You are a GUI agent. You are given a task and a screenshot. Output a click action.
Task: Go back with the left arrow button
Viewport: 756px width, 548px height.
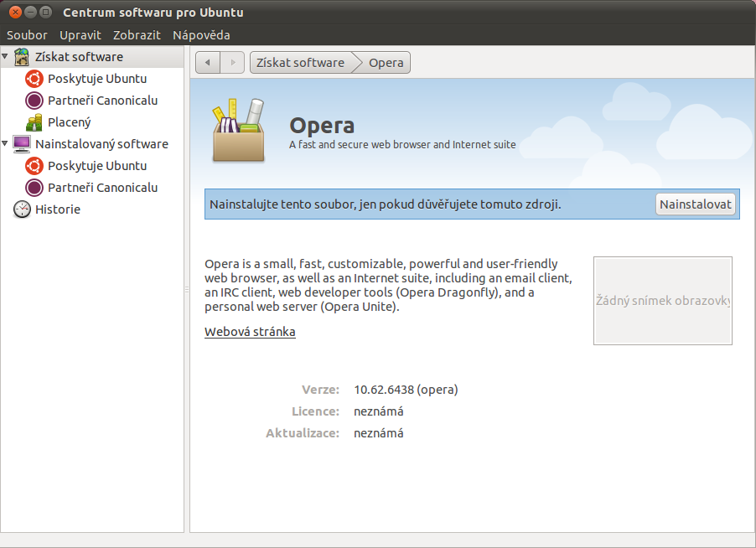point(208,63)
